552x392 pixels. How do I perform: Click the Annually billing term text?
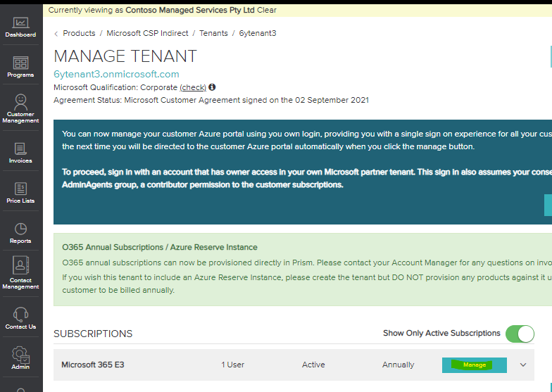(399, 365)
